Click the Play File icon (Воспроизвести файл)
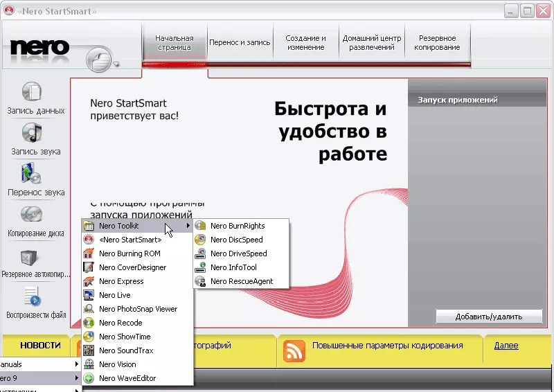 (x=33, y=296)
